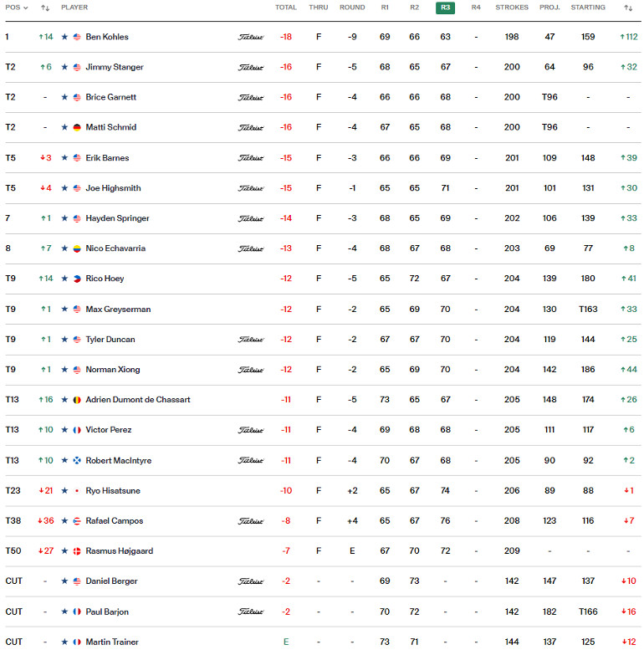Click the PROJ. column header
The image size is (644, 655).
[x=549, y=8]
